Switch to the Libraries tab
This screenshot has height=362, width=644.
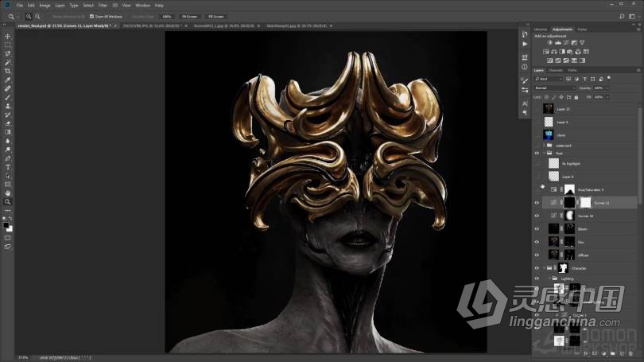pos(541,29)
